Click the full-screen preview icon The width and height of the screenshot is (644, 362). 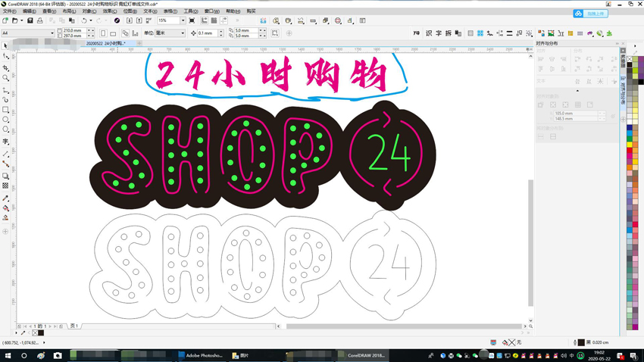click(x=192, y=20)
